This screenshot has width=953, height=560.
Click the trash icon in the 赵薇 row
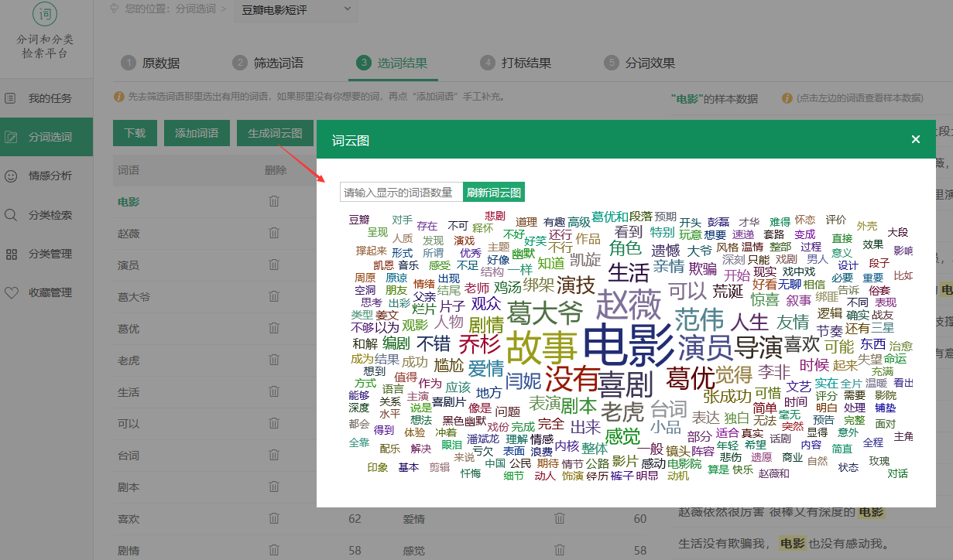coord(274,234)
